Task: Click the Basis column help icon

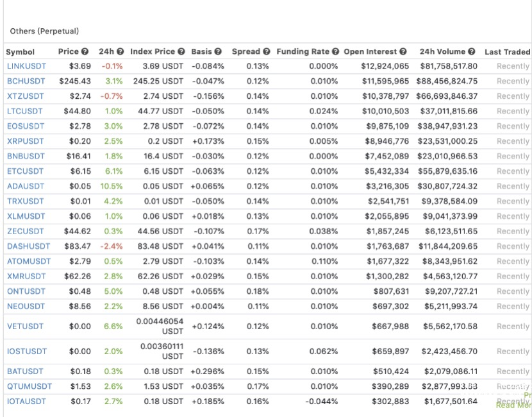Action: 219,52
